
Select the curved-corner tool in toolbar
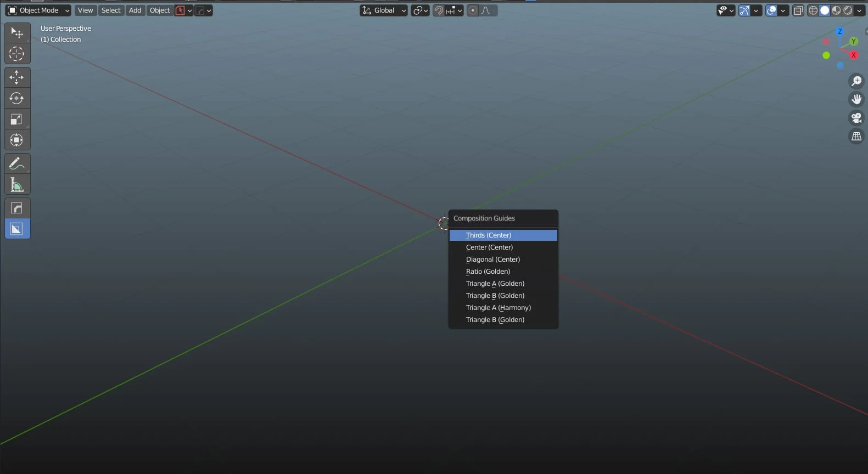click(17, 208)
